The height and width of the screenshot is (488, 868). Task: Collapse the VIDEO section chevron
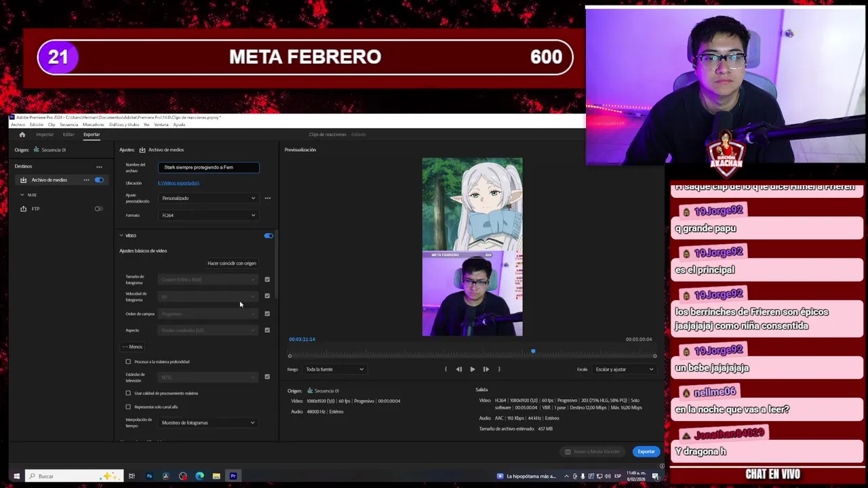[x=121, y=236]
